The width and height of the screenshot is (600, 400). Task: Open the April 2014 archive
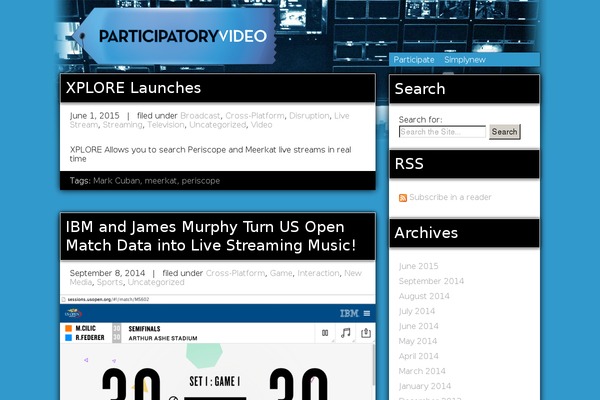(x=418, y=356)
